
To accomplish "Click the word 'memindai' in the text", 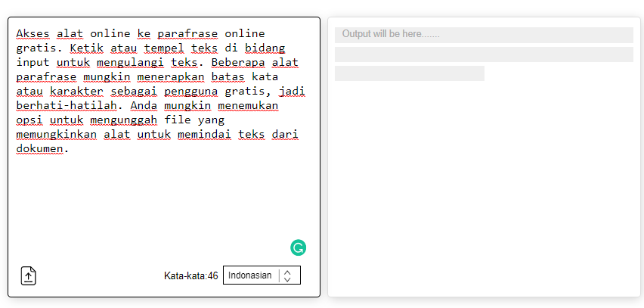I will pyautogui.click(x=205, y=135).
